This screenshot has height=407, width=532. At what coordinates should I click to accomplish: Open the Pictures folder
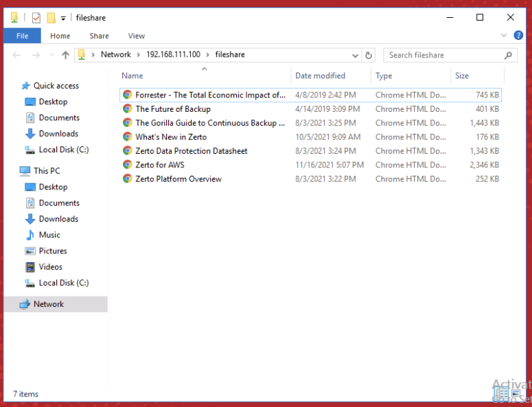tap(53, 251)
